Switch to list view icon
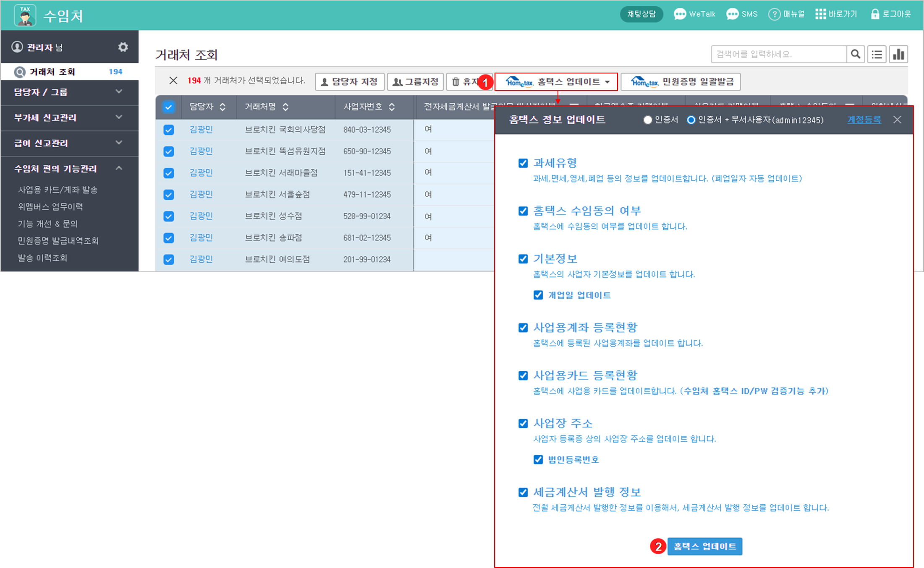The height and width of the screenshot is (568, 924). (877, 54)
